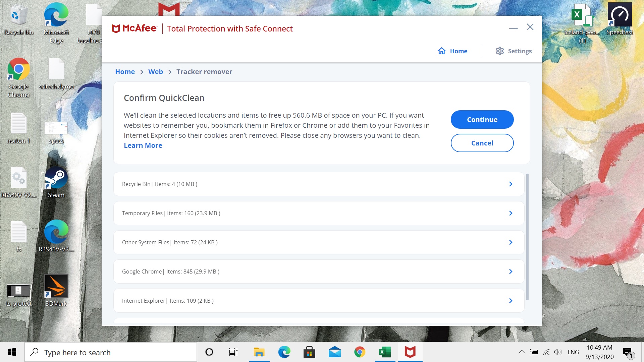This screenshot has width=644, height=362.
Task: Click Continue to confirm QuickClean
Action: (482, 119)
